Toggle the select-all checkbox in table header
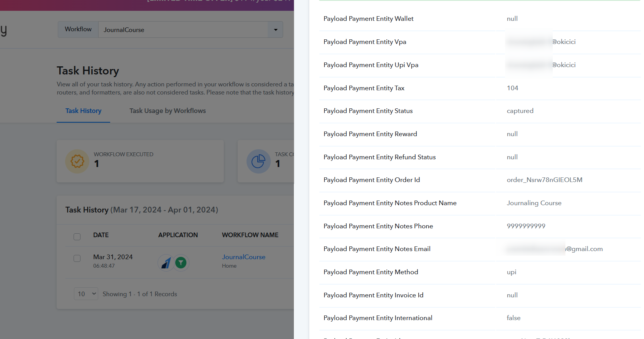644x339 pixels. (x=77, y=236)
